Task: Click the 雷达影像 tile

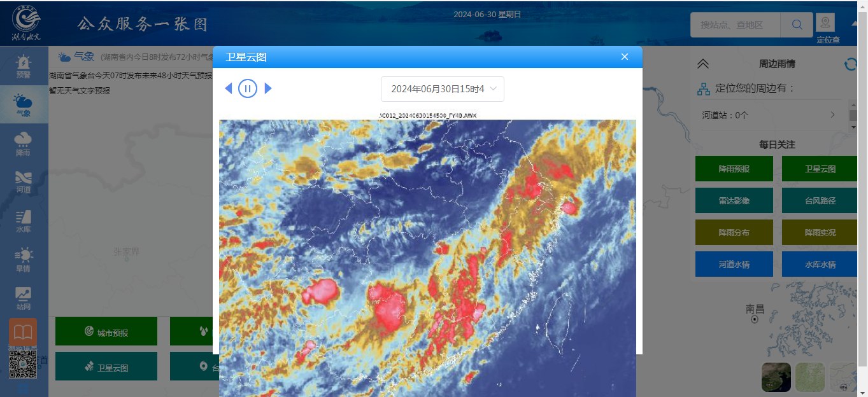Action: [734, 200]
